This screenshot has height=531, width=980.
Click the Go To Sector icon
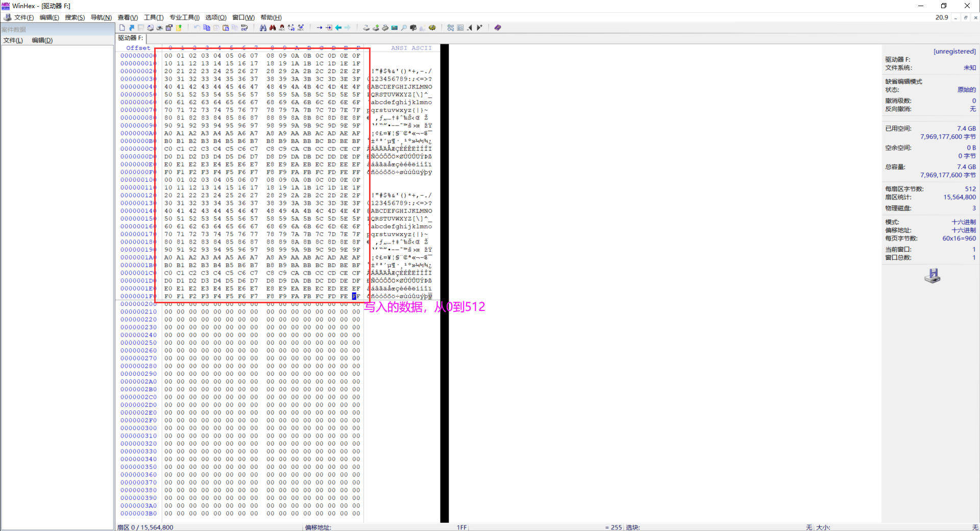click(x=329, y=28)
